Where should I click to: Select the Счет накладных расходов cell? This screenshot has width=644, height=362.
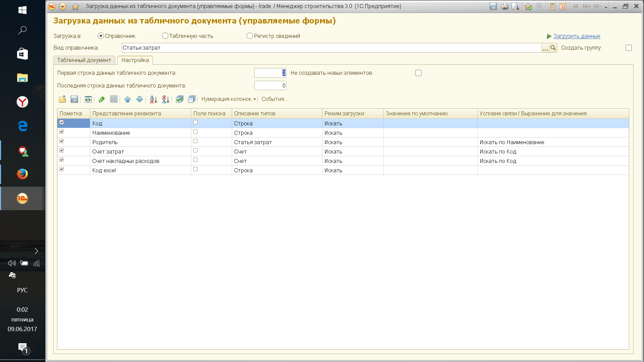pos(141,161)
